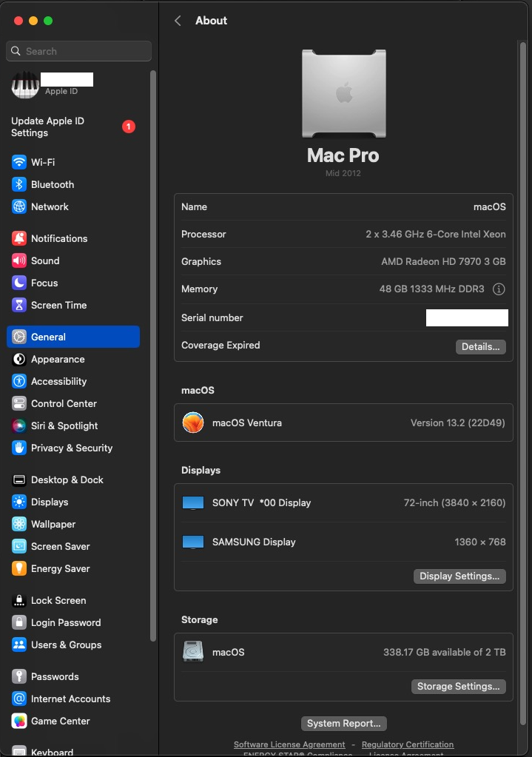
Task: Select the Desktop & Dock icon
Action: click(x=18, y=480)
